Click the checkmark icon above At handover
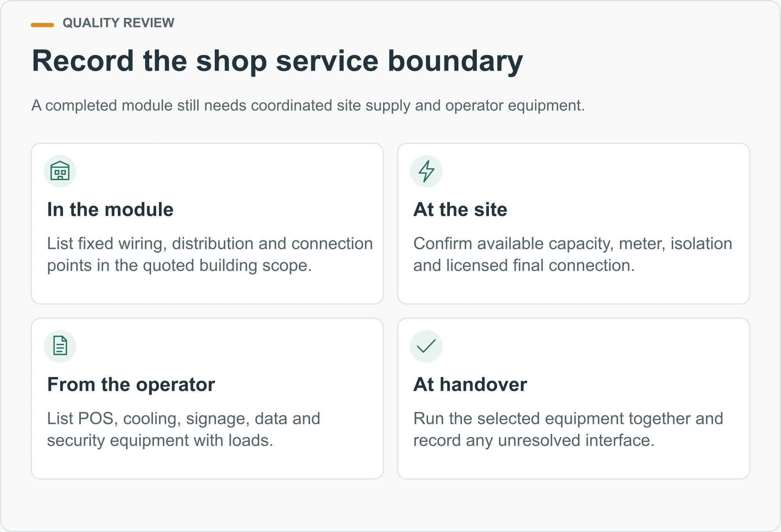 (426, 346)
